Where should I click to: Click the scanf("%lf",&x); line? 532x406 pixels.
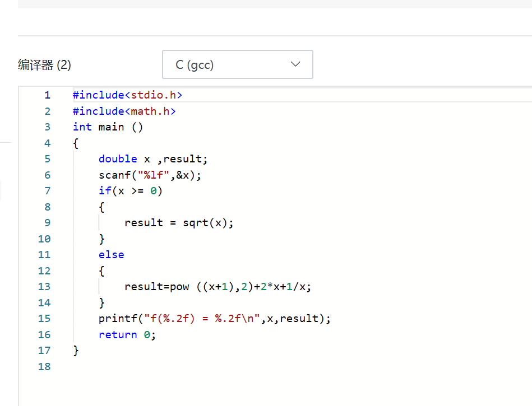pyautogui.click(x=150, y=175)
